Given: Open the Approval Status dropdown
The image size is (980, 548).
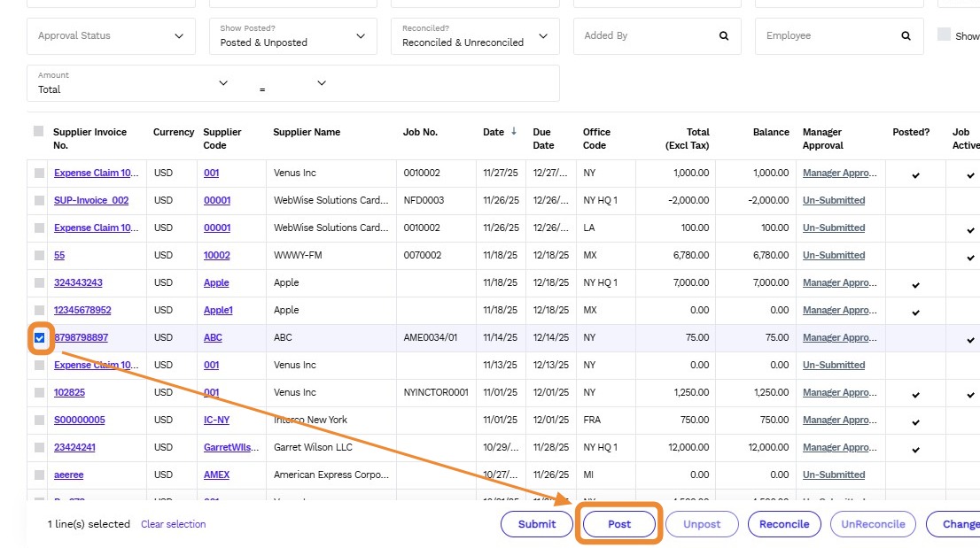Looking at the screenshot, I should (111, 36).
